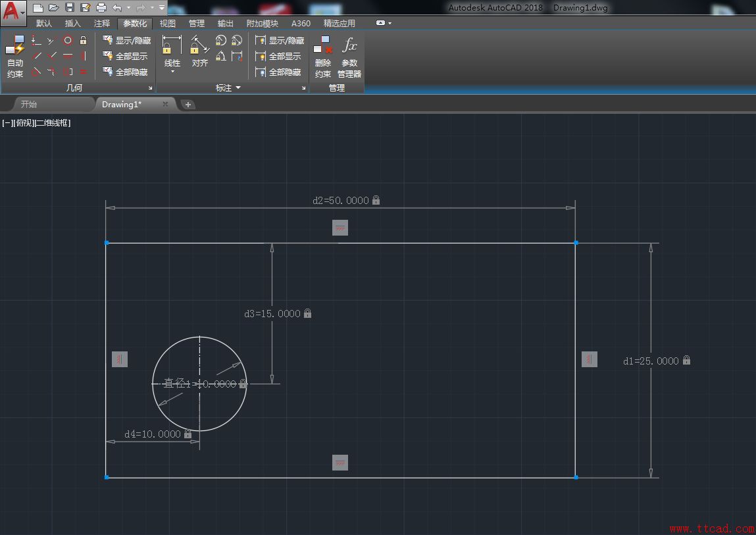Select the Horizontal constraint icon

click(x=68, y=56)
